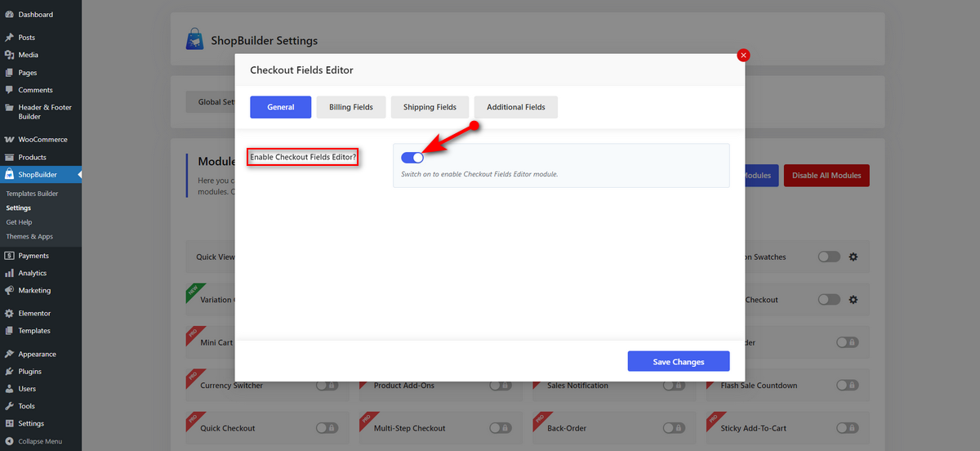The width and height of the screenshot is (980, 451).
Task: Toggle the locked Product Add-Ons switch
Action: coord(501,385)
